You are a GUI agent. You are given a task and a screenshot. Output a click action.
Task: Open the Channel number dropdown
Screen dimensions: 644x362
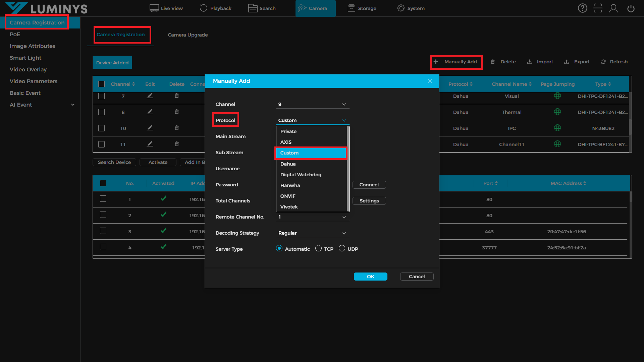313,104
